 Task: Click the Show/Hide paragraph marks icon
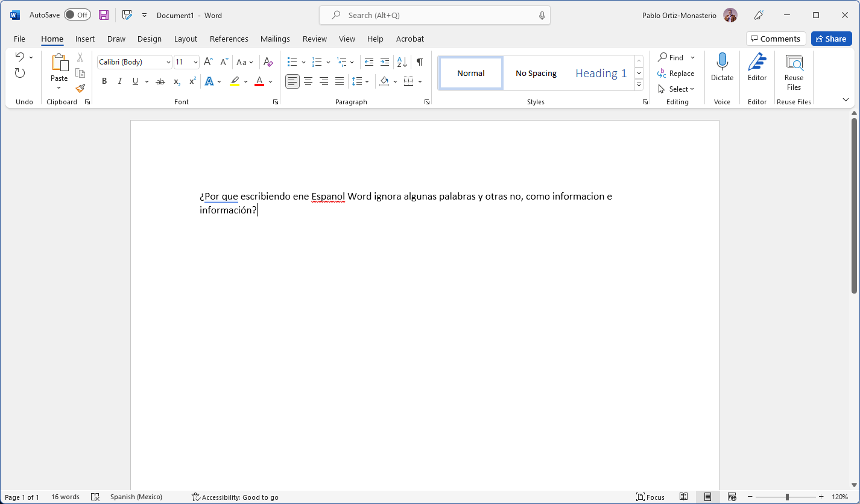420,62
